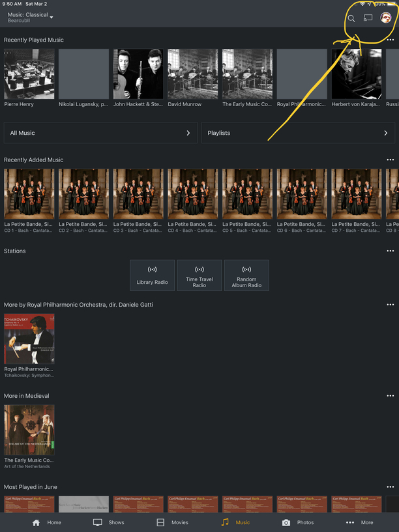Expand Playlists chevron arrow

[x=386, y=133]
